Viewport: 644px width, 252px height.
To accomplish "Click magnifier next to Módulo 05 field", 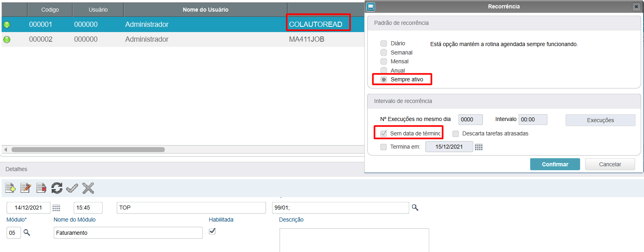I will pos(27,232).
